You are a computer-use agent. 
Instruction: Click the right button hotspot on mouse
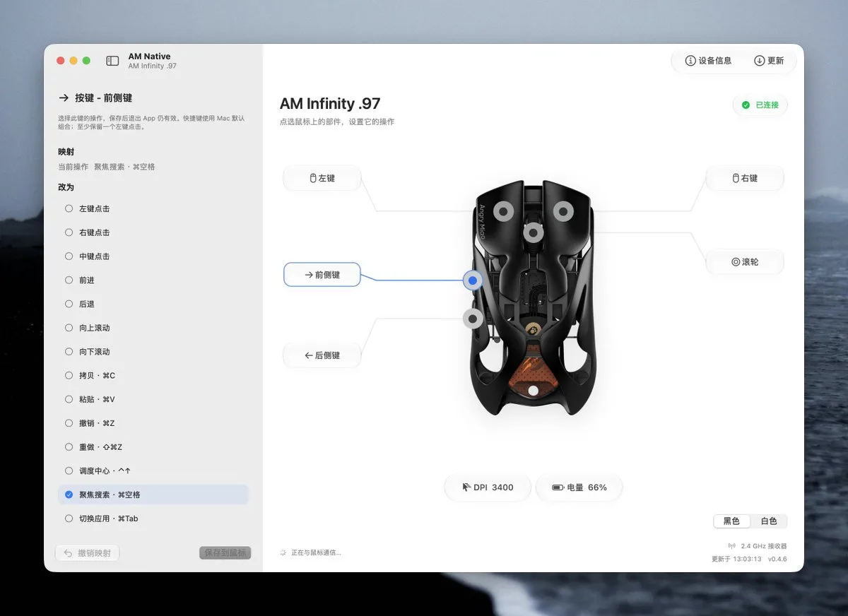[563, 211]
